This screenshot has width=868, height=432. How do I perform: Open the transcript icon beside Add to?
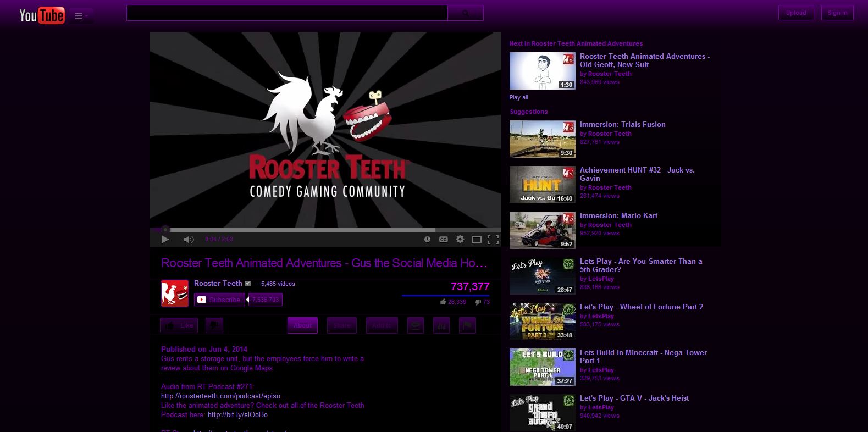coord(416,325)
